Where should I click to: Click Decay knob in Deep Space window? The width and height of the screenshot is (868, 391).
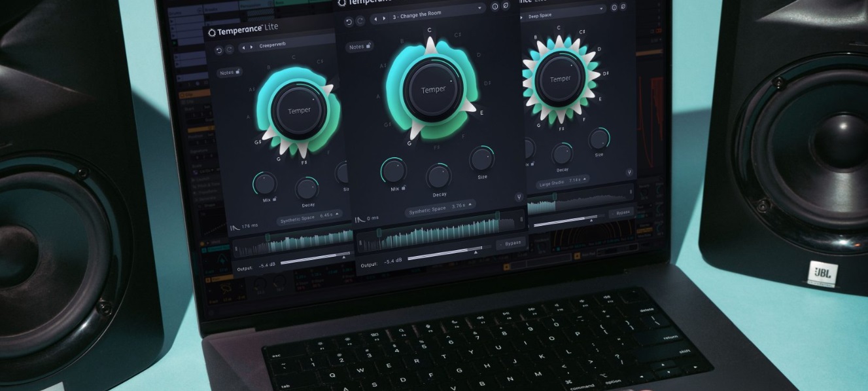click(x=563, y=154)
